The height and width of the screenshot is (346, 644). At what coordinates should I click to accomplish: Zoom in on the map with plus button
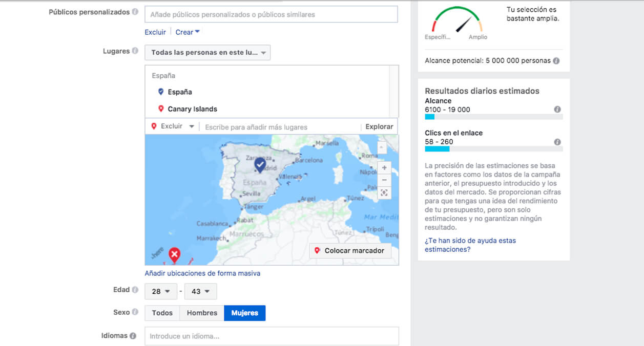click(384, 168)
